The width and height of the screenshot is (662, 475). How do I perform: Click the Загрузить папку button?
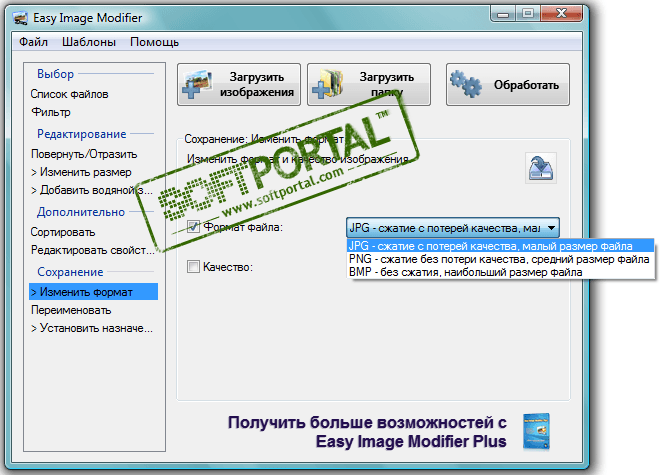click(x=369, y=84)
